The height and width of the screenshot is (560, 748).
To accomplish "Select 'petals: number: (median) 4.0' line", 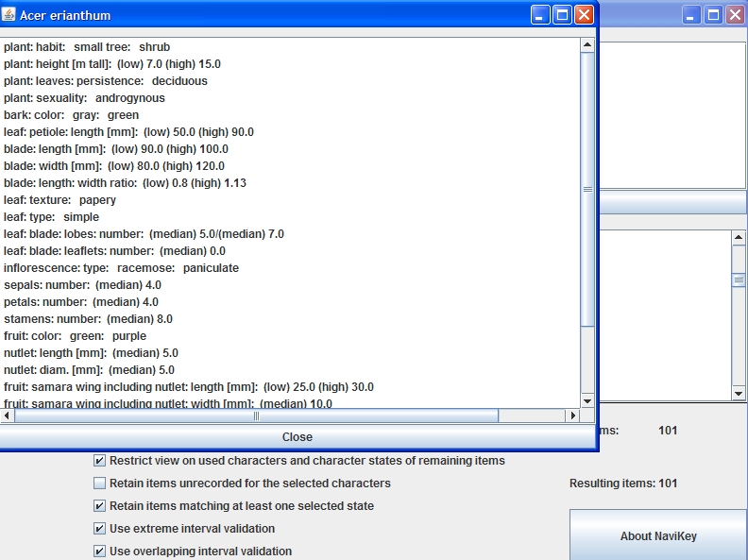I will pyautogui.click(x=81, y=302).
